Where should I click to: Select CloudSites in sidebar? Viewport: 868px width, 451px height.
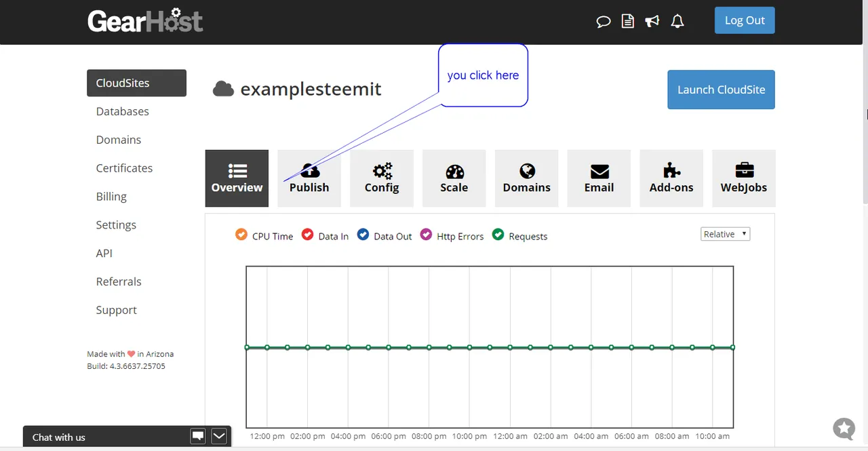(x=136, y=83)
